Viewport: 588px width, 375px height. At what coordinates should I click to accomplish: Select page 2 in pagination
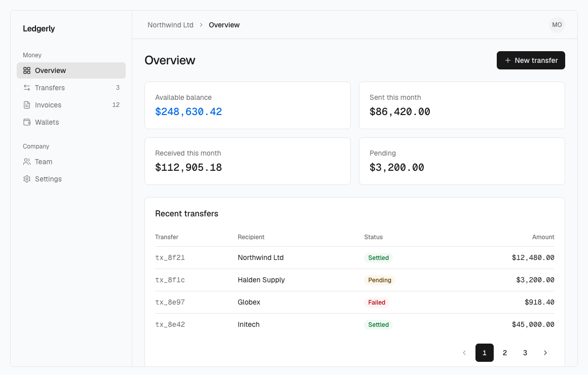coord(505,353)
